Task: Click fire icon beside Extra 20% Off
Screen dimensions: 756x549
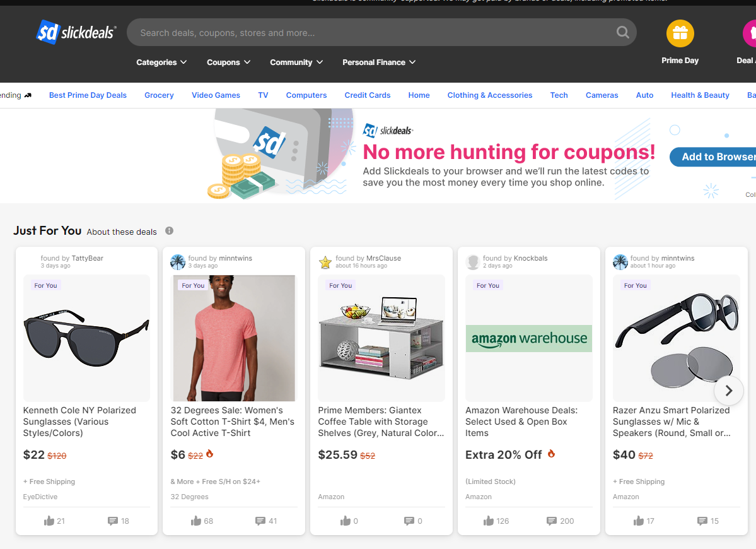Action: (551, 454)
